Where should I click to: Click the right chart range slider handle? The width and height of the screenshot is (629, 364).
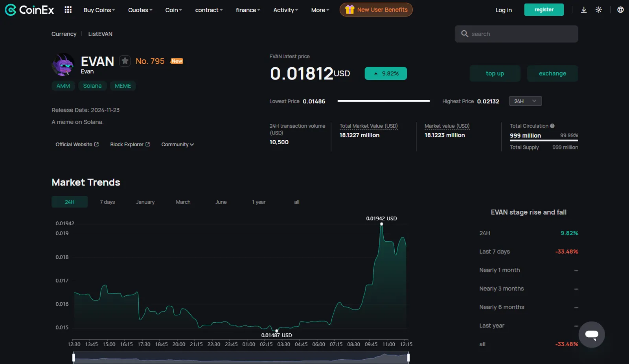(408, 357)
